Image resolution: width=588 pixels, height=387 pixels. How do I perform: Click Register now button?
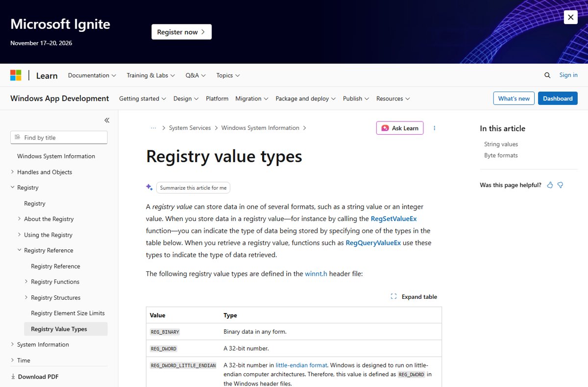181,32
